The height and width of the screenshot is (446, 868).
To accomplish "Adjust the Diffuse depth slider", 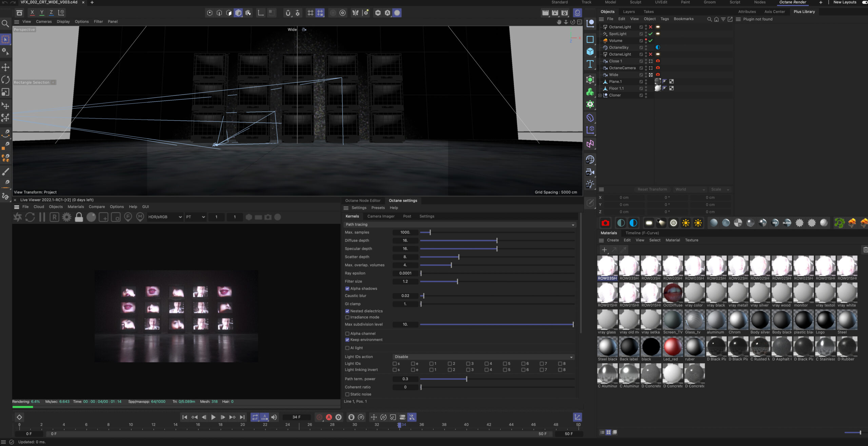I will pos(497,241).
